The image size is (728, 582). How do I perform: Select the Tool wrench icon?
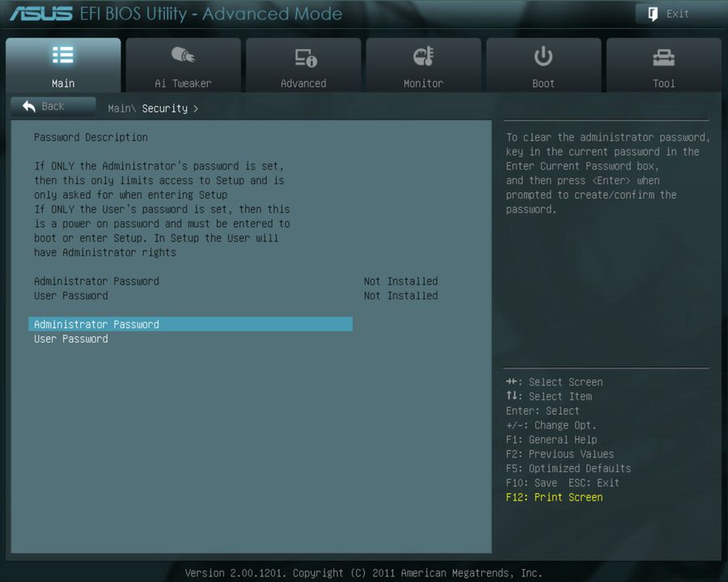click(663, 55)
